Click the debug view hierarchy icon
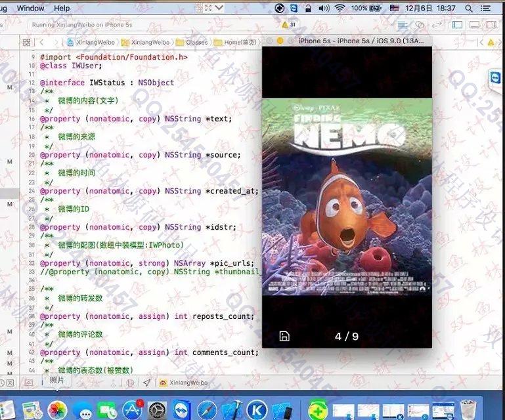This screenshot has height=420, width=505. point(131,383)
